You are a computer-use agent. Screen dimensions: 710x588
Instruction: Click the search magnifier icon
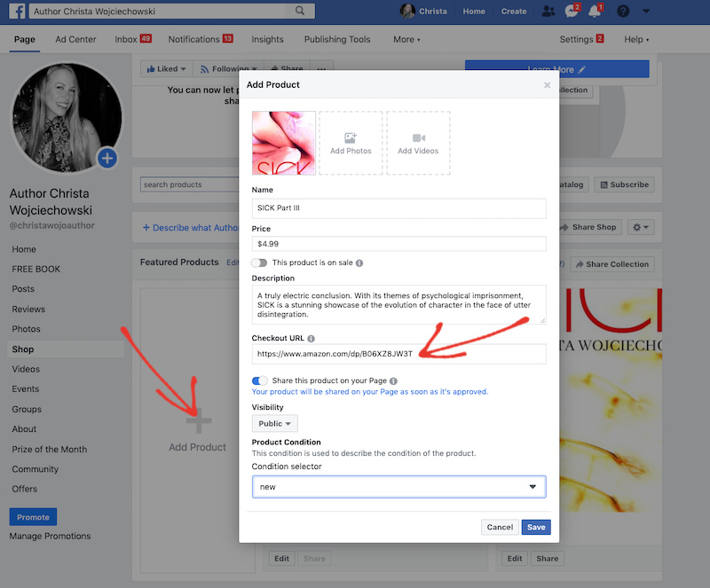[x=300, y=12]
